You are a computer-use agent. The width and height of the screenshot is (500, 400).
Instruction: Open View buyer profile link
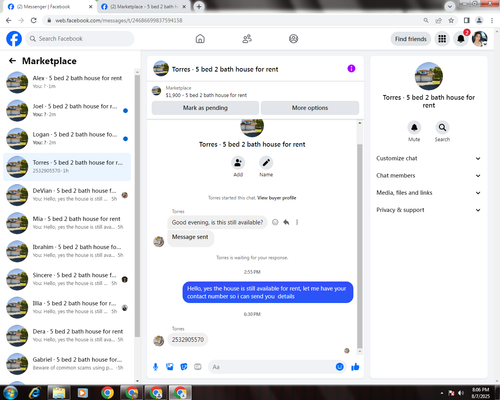click(277, 198)
